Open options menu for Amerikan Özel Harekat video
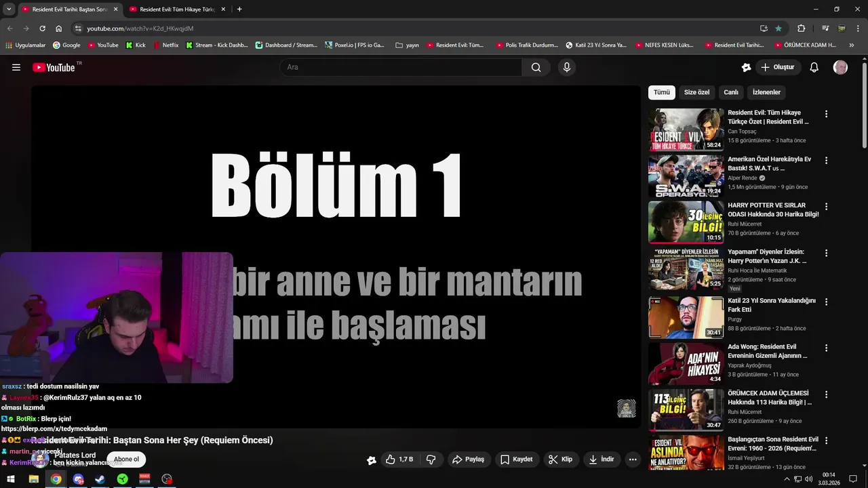 tap(826, 161)
